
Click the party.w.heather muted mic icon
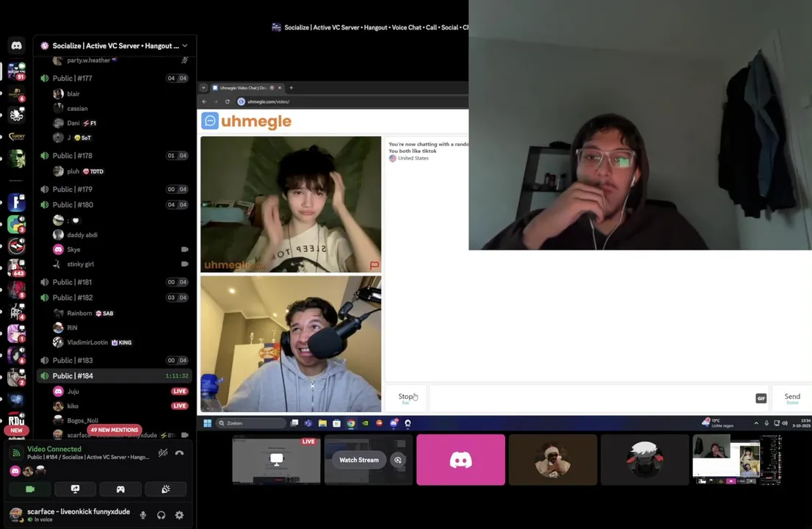184,60
